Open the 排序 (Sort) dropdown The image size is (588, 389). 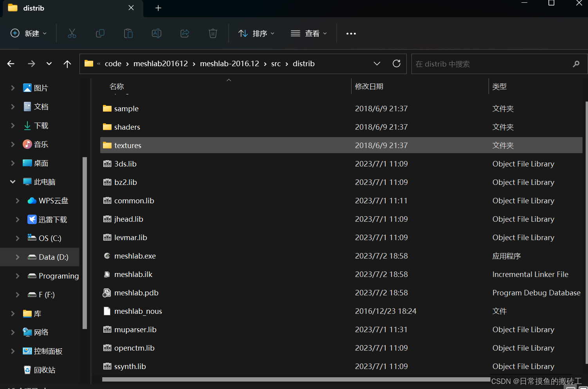(256, 33)
